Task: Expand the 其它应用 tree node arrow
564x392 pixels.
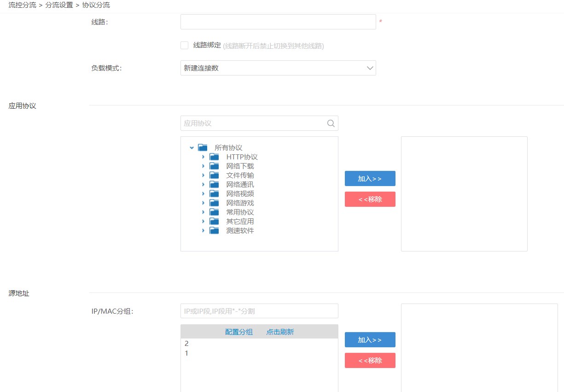Action: (203, 222)
